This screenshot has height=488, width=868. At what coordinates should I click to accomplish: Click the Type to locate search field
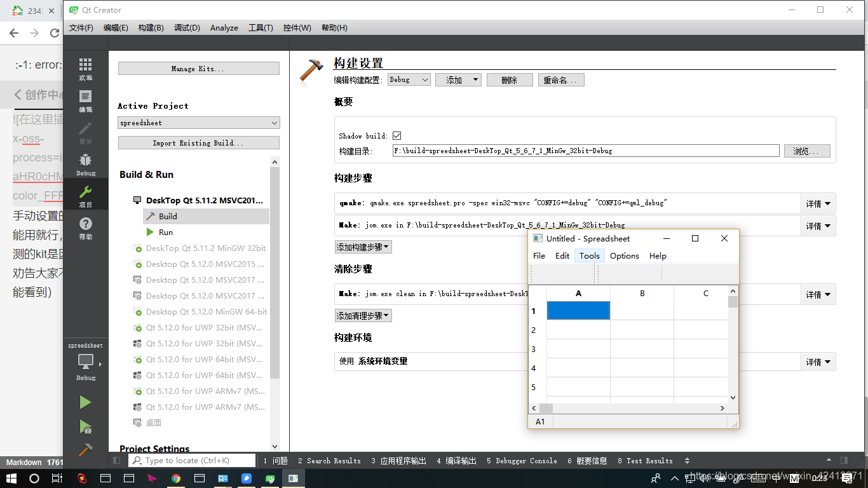click(193, 460)
